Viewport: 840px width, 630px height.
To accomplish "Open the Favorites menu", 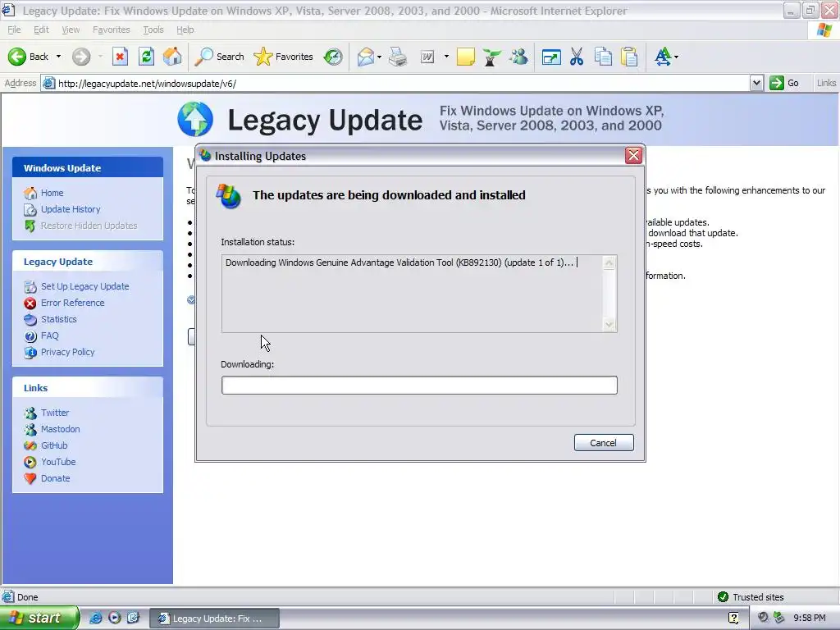I will [x=111, y=30].
